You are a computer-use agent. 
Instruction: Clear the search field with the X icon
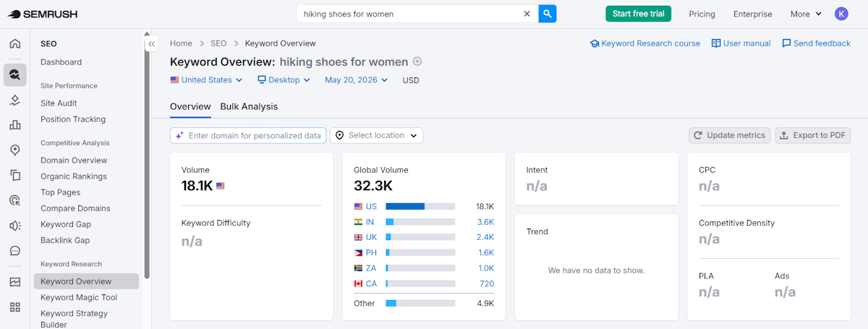(x=527, y=14)
